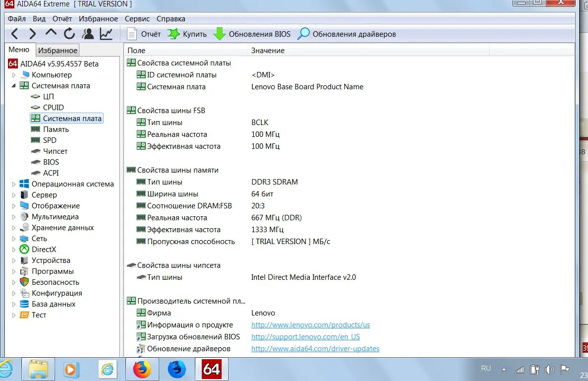Screen dimensions: 588x381
Task: Switch to the Избранное tab
Action: (x=58, y=50)
